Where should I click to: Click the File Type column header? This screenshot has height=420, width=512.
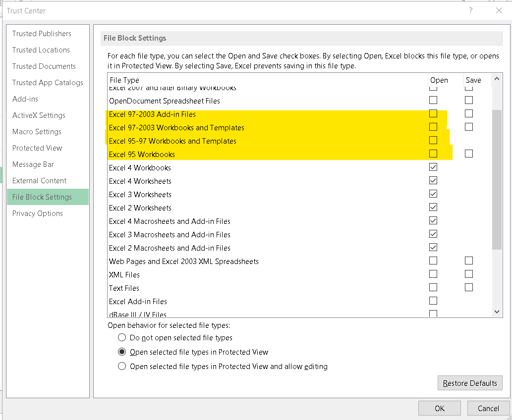click(268, 80)
